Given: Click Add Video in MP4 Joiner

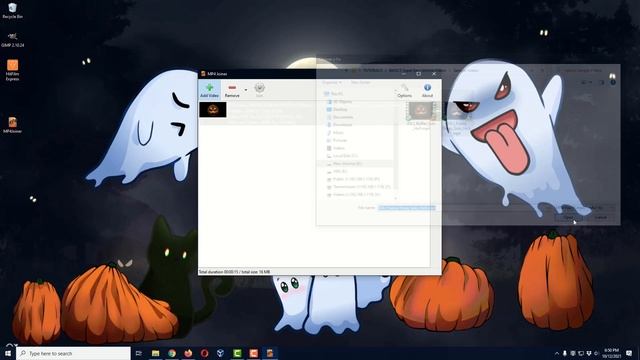Looking at the screenshot, I should (209, 90).
